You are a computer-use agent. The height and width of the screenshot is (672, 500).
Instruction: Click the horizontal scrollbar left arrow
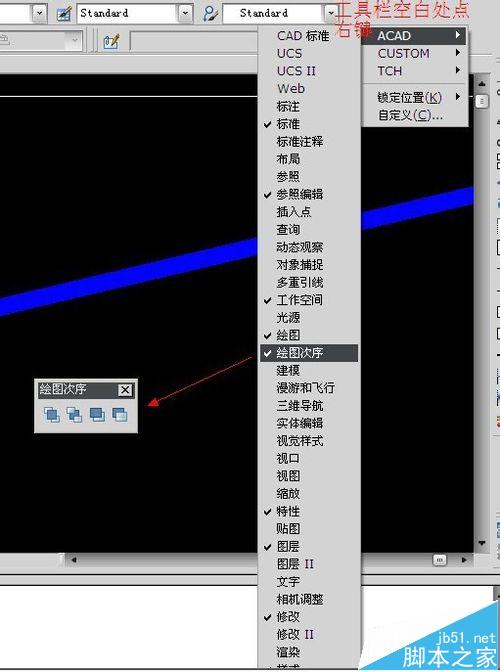click(74, 560)
